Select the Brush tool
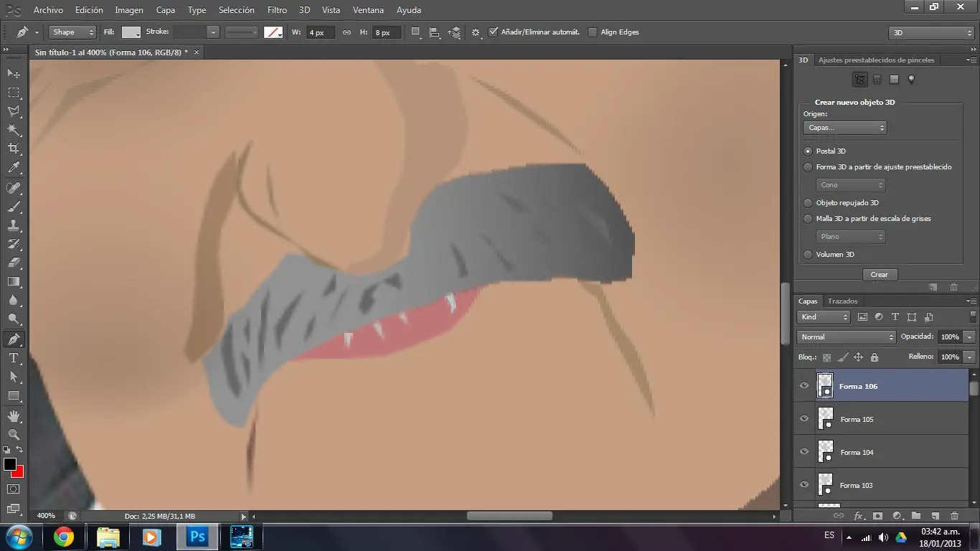 point(14,207)
